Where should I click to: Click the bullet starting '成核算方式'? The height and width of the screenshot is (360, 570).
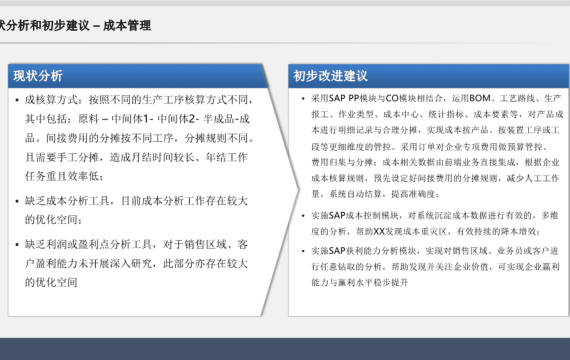tap(139, 100)
